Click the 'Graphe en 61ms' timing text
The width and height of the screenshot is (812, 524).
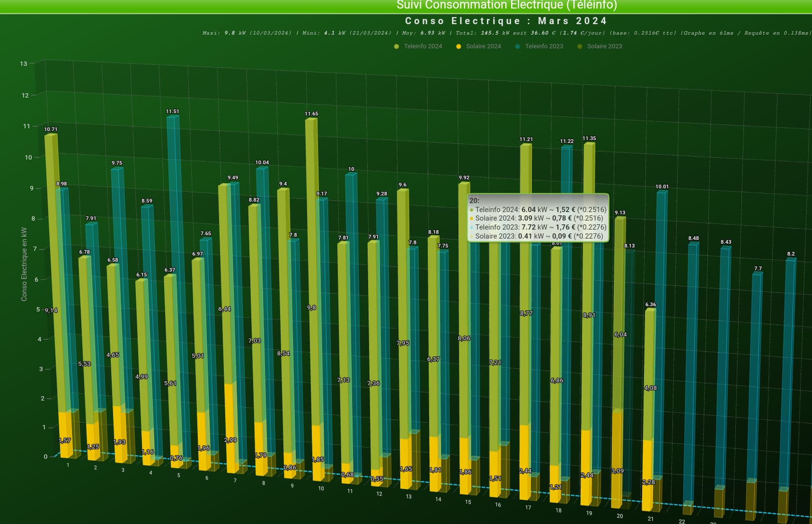point(708,33)
